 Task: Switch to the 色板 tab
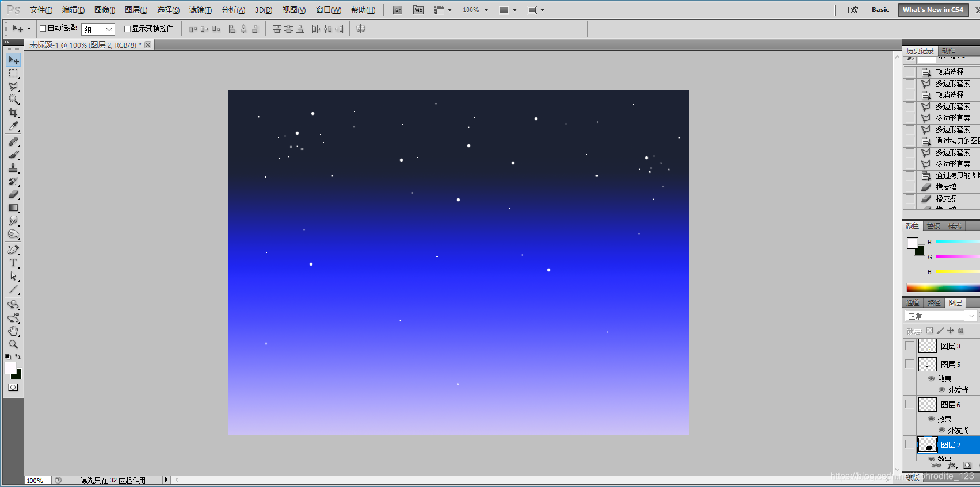coord(933,225)
